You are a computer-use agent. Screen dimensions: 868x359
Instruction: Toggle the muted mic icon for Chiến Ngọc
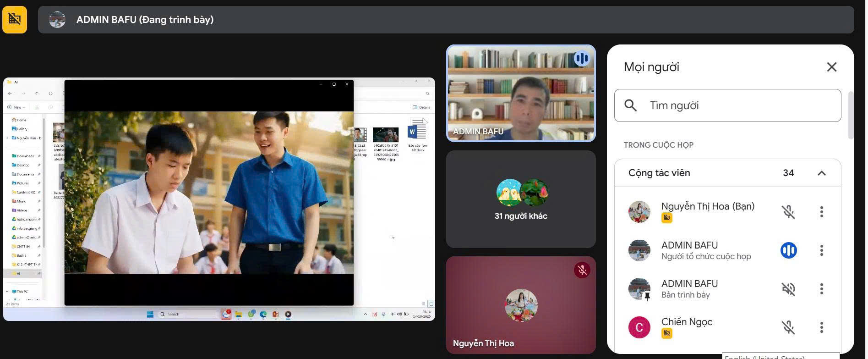tap(788, 327)
